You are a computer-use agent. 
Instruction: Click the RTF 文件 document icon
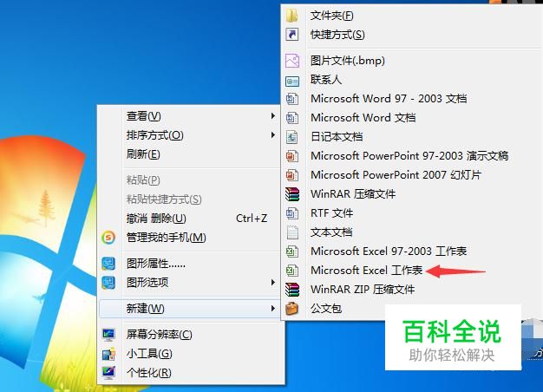pos(292,213)
